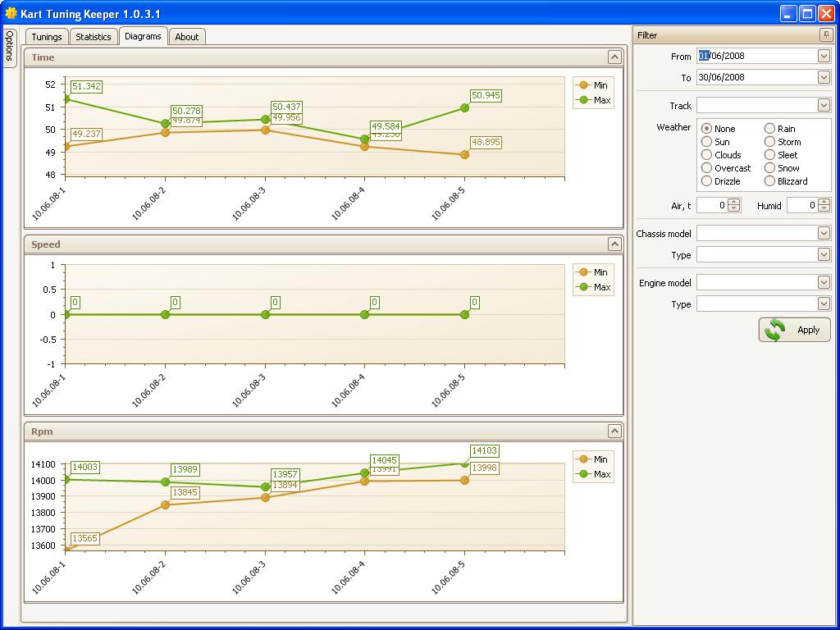Click the Kart Tuning Keeper title bar icon
This screenshot has width=840, height=630.
(11, 13)
